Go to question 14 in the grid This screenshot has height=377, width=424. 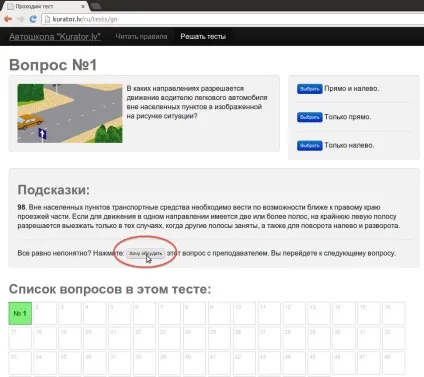click(344, 313)
